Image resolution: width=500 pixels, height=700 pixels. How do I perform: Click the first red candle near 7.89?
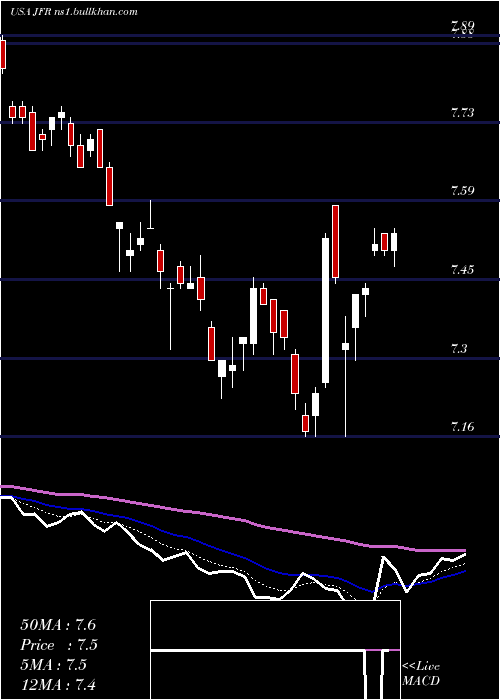point(3,55)
